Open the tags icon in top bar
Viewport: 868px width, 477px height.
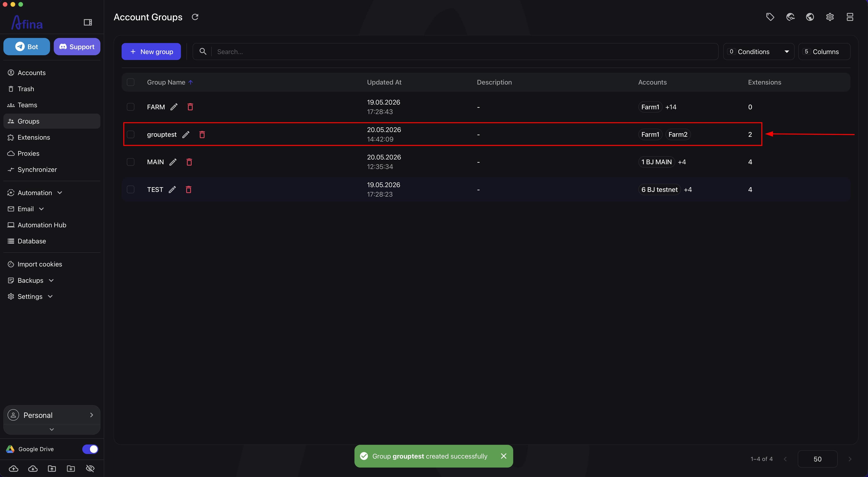point(770,17)
